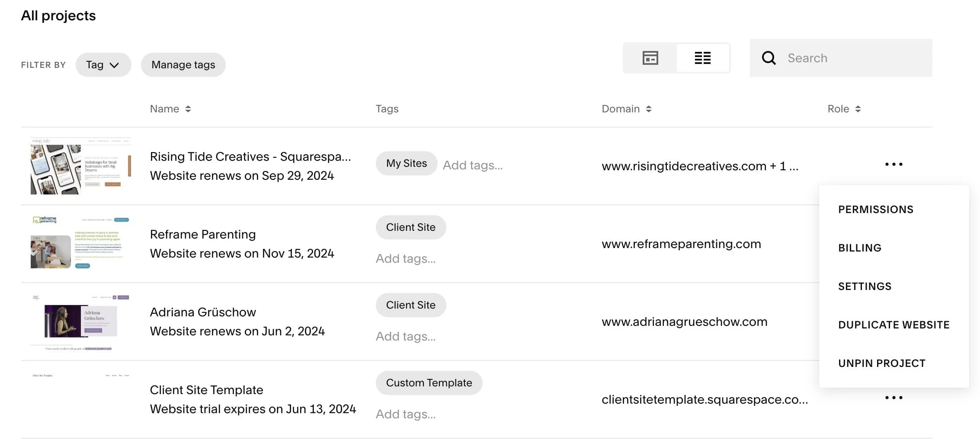Click 'Website renews on Sep 29, 2024'
Image resolution: width=980 pixels, height=446 pixels.
[242, 175]
